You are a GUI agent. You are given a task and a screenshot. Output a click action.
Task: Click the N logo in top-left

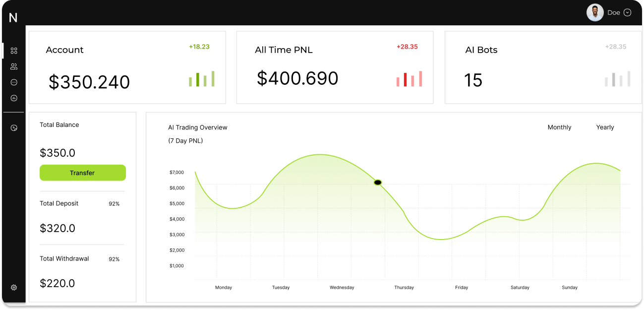[13, 18]
